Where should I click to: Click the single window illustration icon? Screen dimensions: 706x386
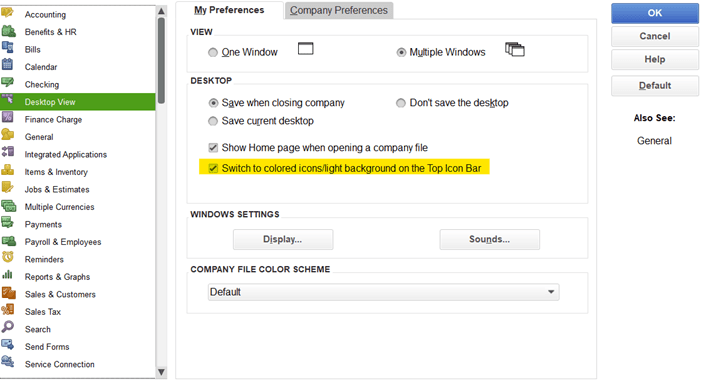coord(306,48)
